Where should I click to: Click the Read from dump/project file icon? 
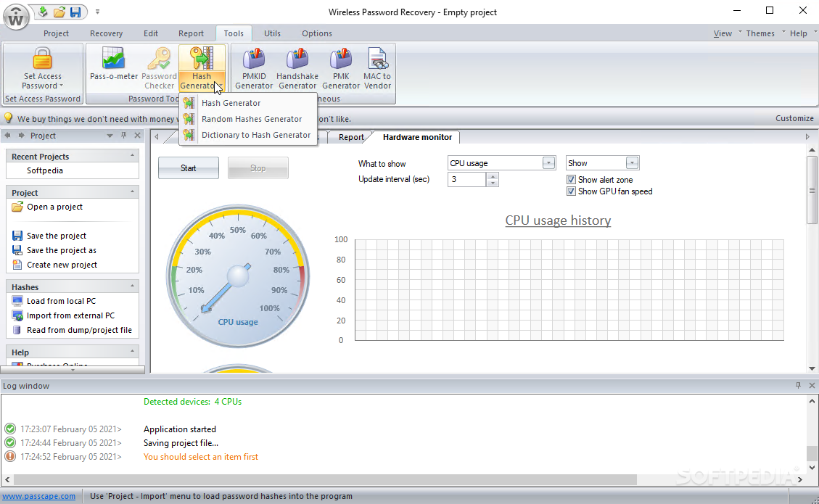coord(17,330)
